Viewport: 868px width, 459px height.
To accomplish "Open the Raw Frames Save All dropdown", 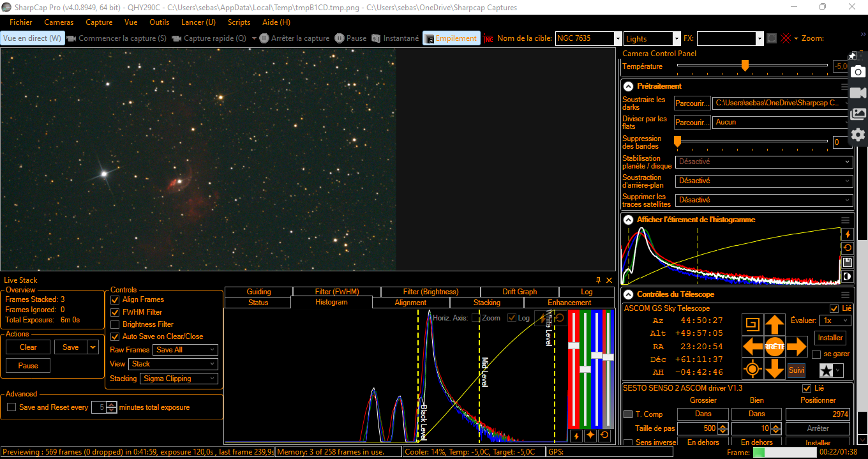I will coord(186,350).
